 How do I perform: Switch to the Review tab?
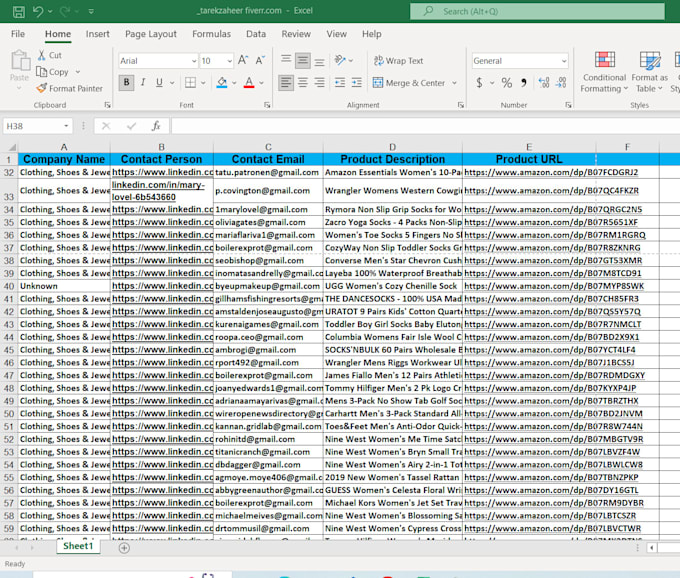pyautogui.click(x=296, y=34)
